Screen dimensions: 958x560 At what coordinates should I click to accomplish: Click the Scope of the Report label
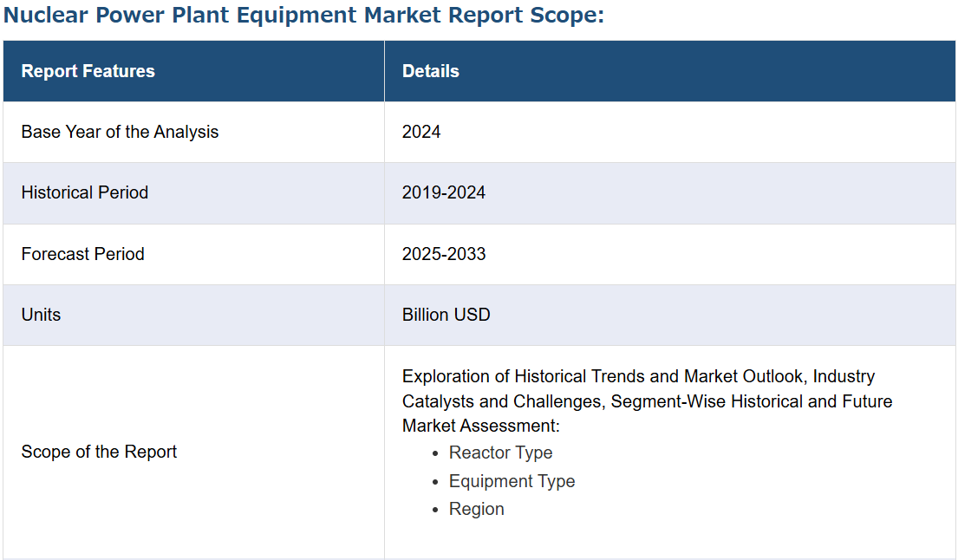click(99, 452)
